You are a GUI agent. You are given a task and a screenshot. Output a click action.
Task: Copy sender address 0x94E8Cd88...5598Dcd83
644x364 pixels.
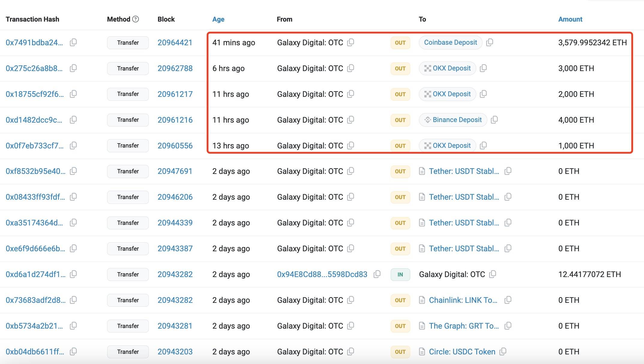click(x=377, y=274)
